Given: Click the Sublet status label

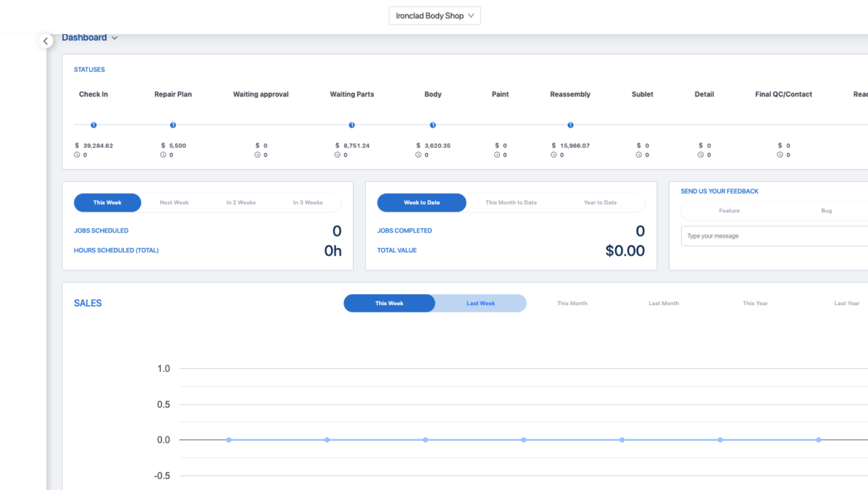Looking at the screenshot, I should click(x=642, y=94).
